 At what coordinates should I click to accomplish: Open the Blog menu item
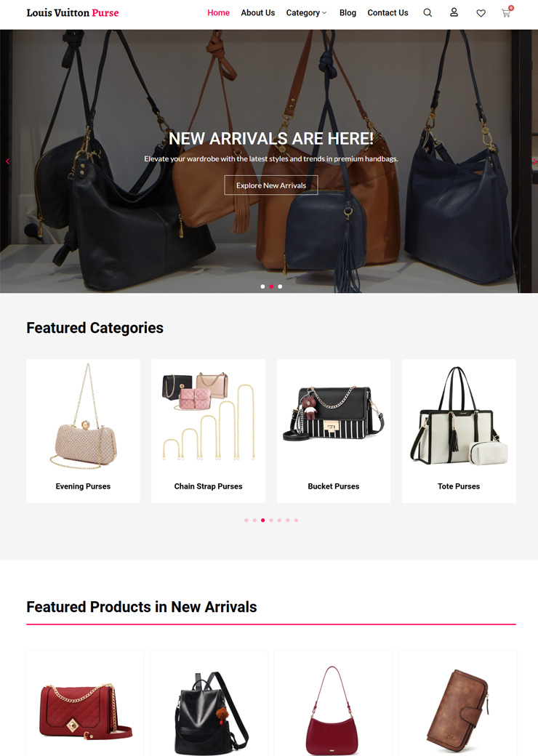click(348, 13)
